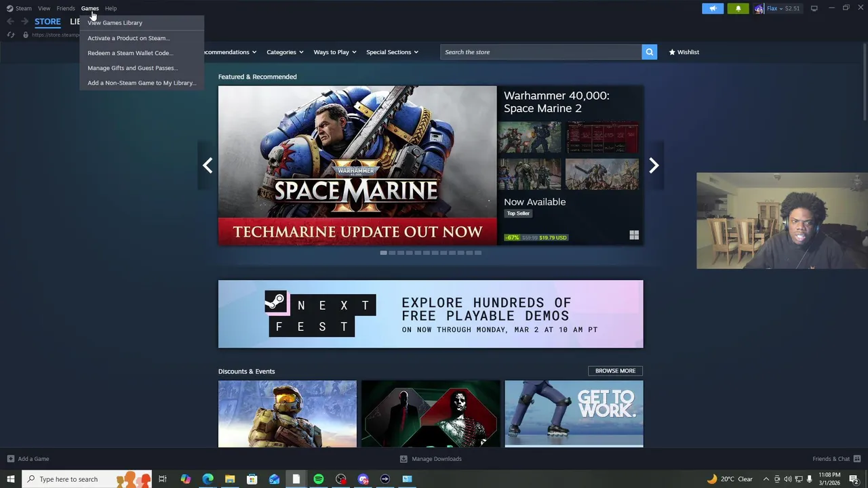868x488 pixels.
Task: Click the -67% $19.79 USD price
Action: click(536, 238)
